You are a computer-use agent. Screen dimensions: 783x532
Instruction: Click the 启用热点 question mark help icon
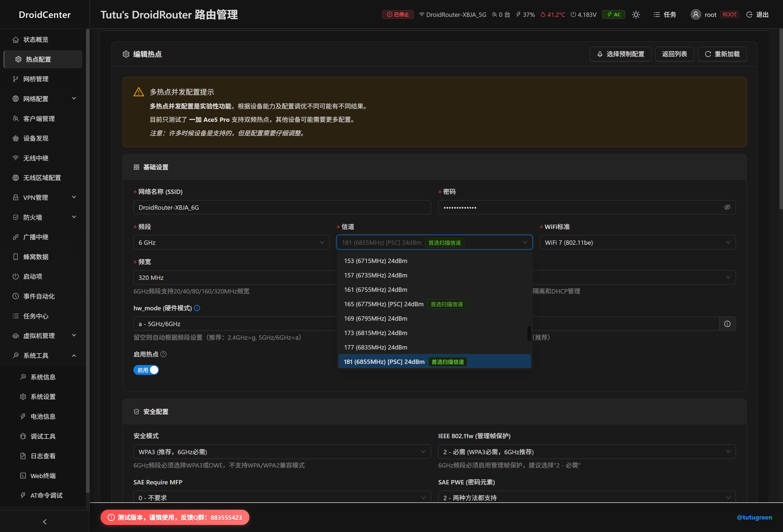click(163, 354)
